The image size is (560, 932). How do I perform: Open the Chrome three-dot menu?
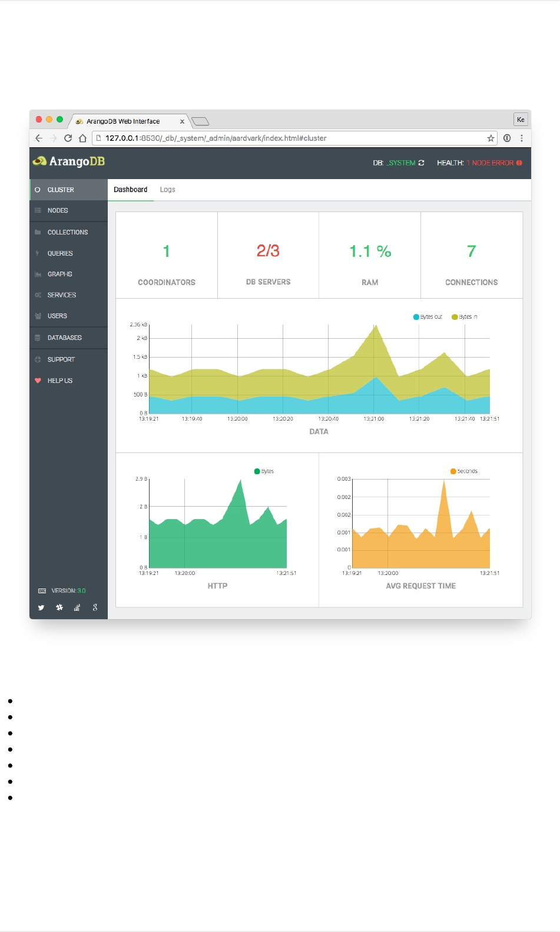coord(522,138)
